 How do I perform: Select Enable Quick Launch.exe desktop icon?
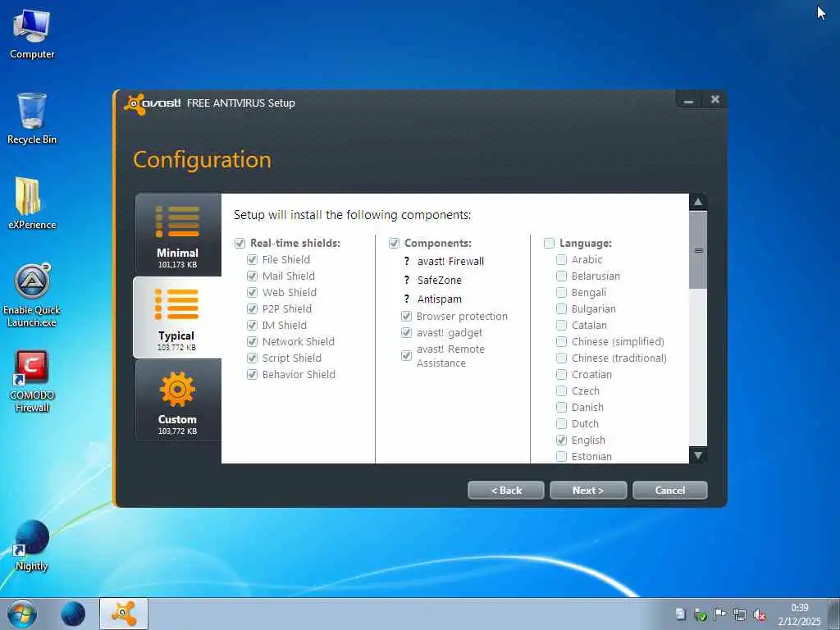32,295
